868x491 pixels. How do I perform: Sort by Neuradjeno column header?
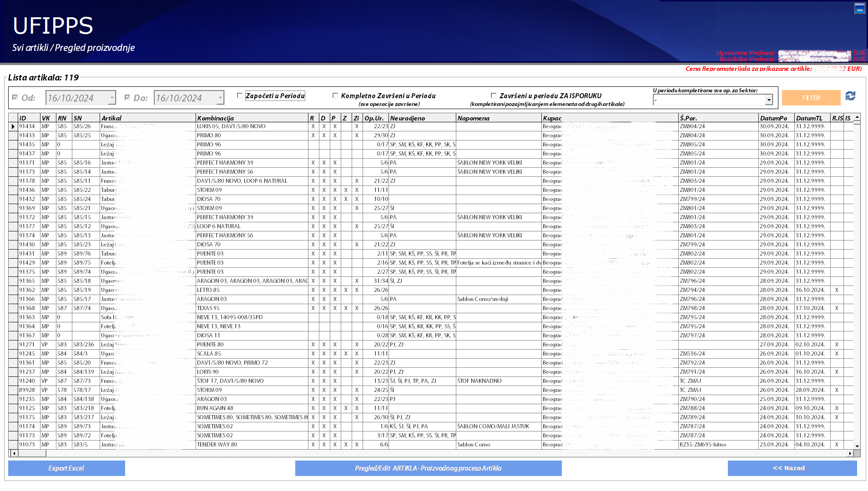423,118
